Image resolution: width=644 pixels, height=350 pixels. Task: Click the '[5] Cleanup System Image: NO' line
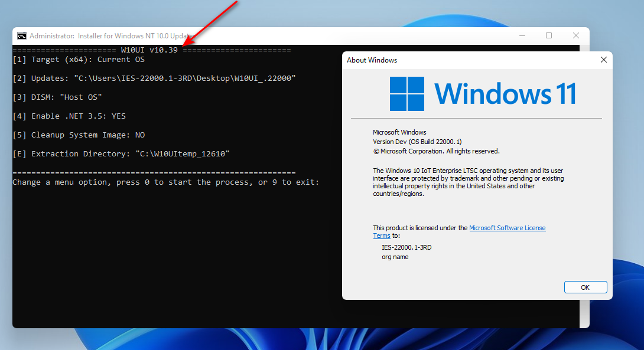[x=79, y=135]
